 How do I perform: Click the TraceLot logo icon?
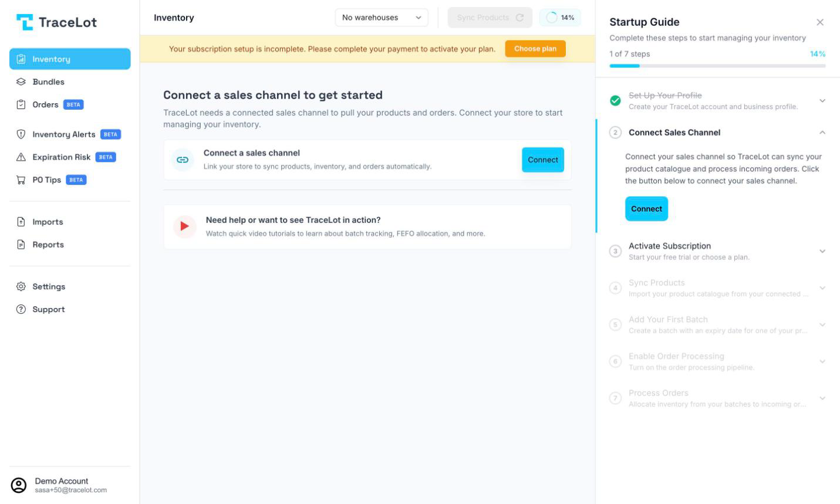pyautogui.click(x=25, y=22)
